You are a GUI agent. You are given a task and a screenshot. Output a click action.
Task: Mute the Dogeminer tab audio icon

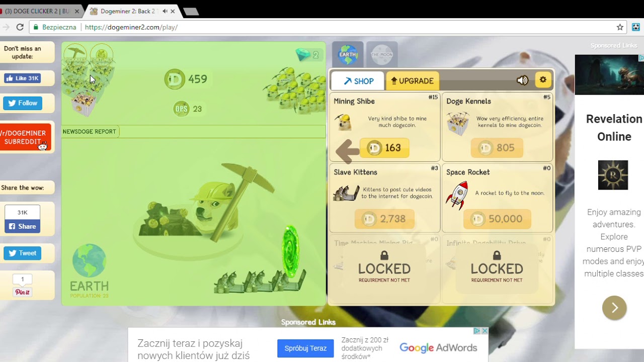[x=165, y=11]
